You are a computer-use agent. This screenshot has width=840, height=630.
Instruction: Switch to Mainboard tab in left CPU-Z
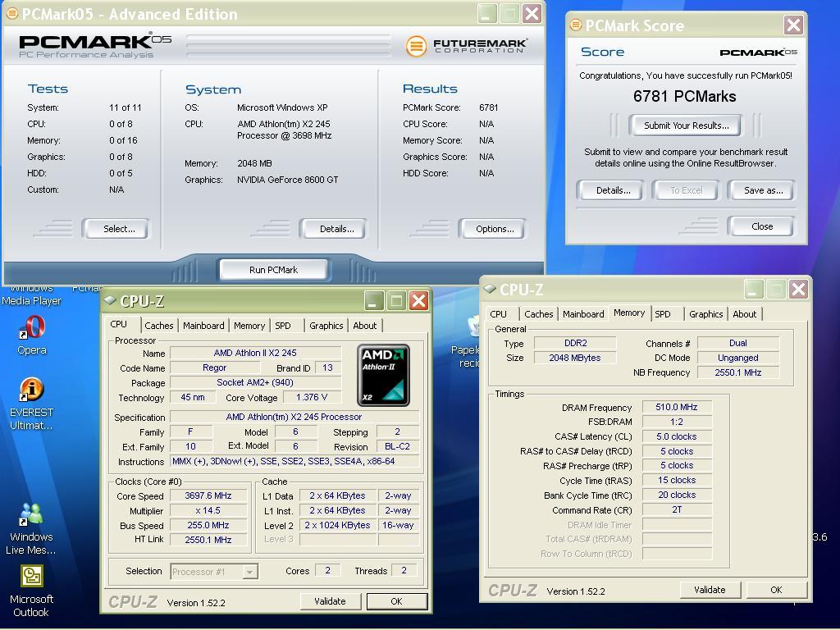(x=203, y=325)
